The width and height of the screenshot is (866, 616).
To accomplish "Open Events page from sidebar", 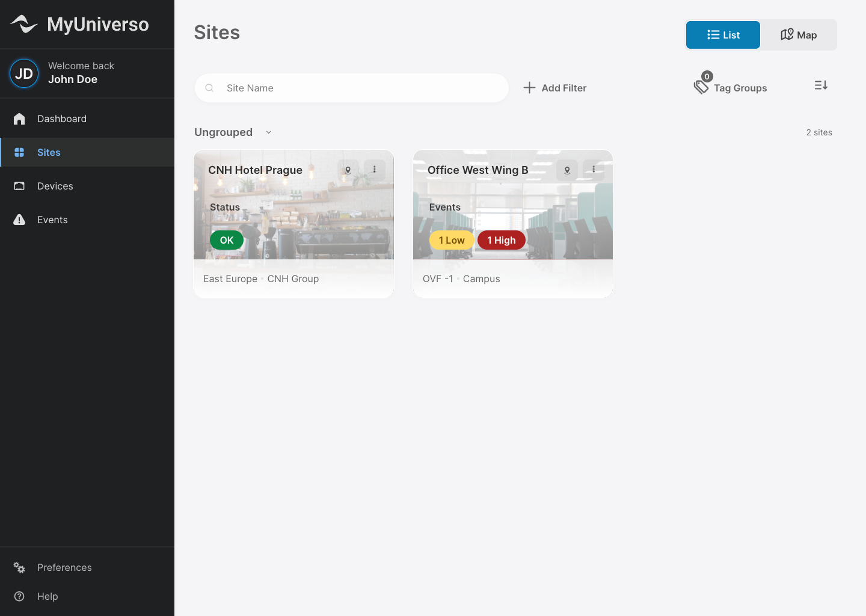I will click(x=87, y=220).
